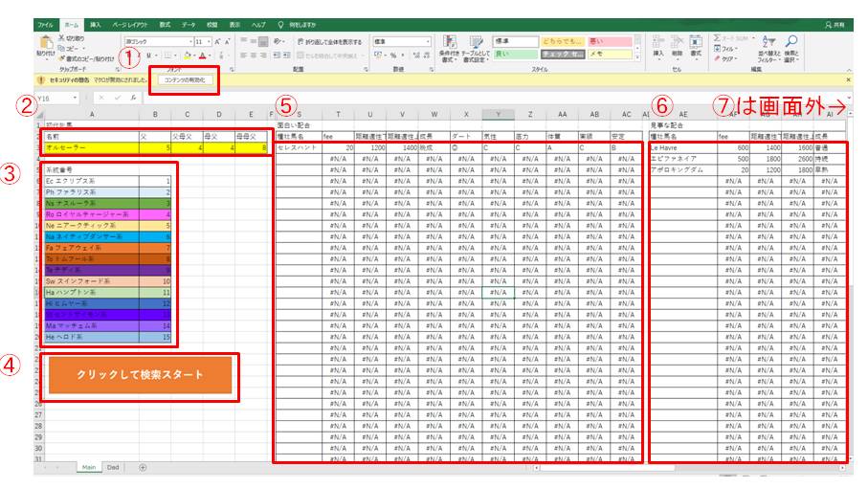Viewport: 868px width, 488px height.
Task: Open the ページレイアウト ribbon tab
Action: pos(128,24)
